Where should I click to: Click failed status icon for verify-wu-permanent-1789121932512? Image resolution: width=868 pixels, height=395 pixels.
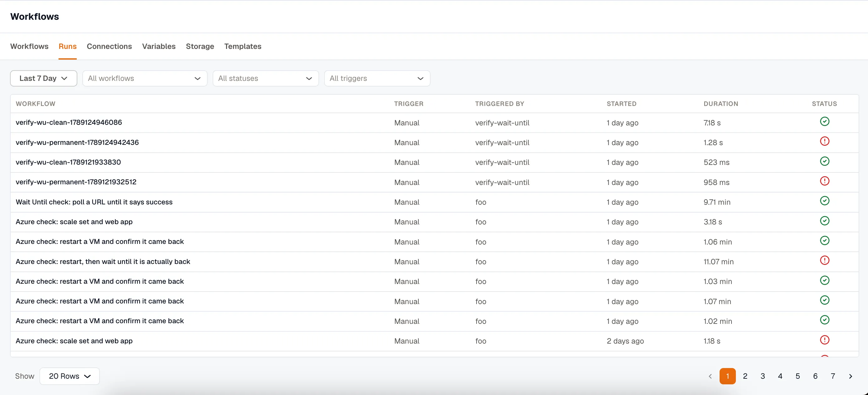coord(824,181)
